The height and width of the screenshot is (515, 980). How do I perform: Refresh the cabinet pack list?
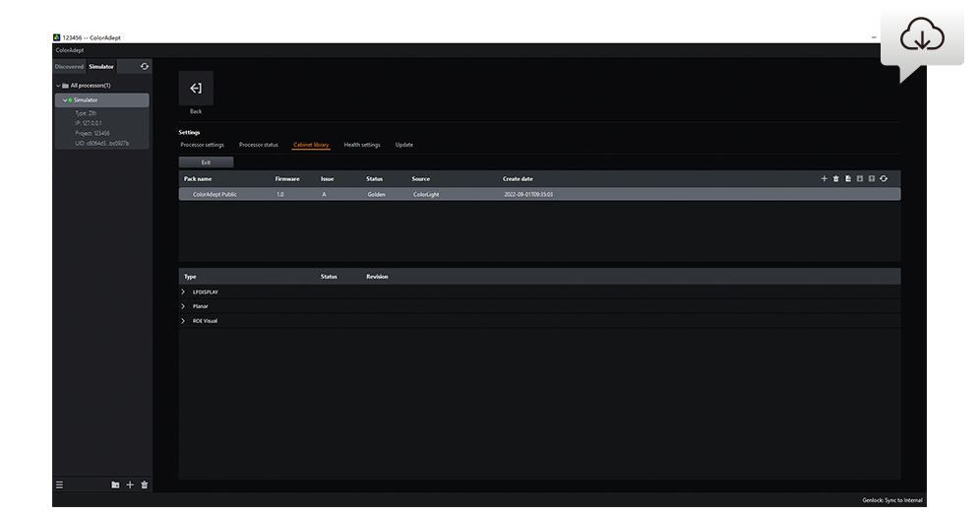click(884, 179)
